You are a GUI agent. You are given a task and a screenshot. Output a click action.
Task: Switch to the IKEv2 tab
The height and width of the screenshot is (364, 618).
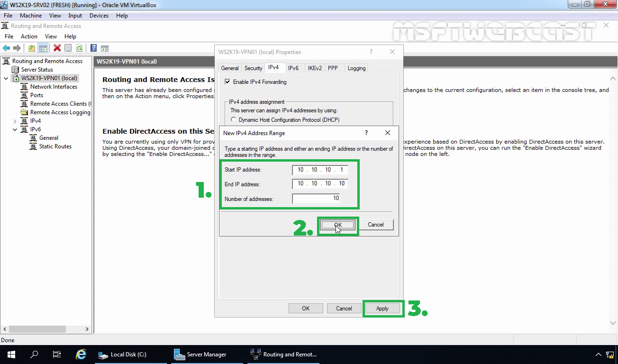(x=315, y=68)
